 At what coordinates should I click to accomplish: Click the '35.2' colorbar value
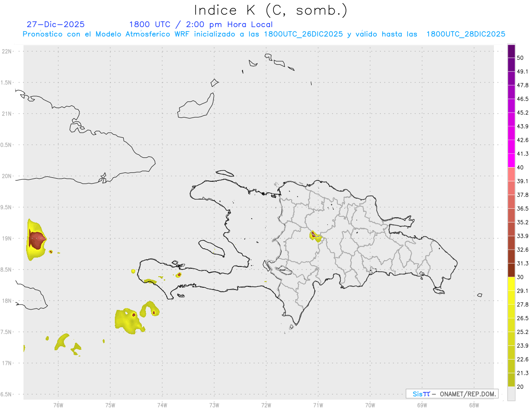point(523,222)
